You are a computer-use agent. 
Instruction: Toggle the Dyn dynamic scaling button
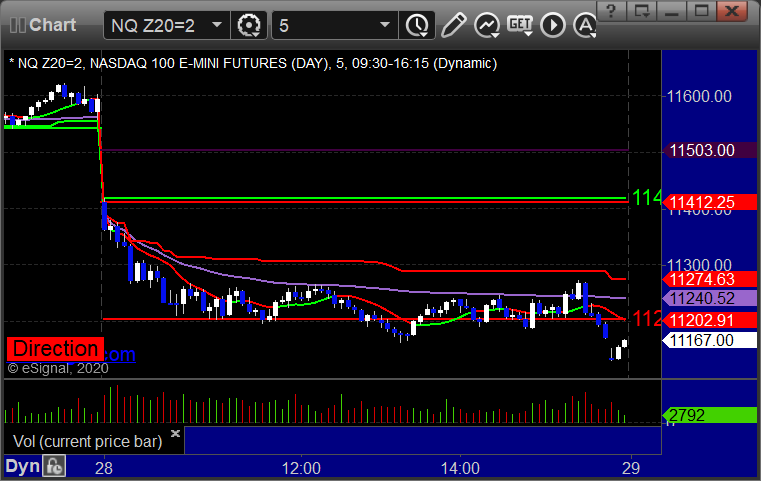22,466
